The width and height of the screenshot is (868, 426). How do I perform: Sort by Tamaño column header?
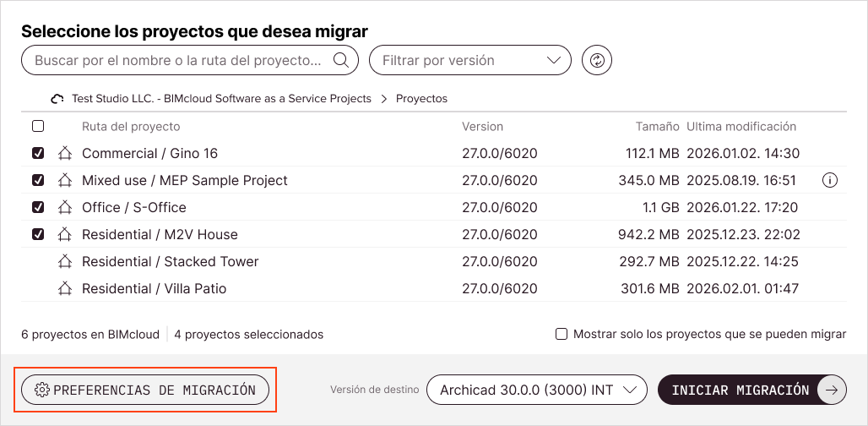coord(657,126)
